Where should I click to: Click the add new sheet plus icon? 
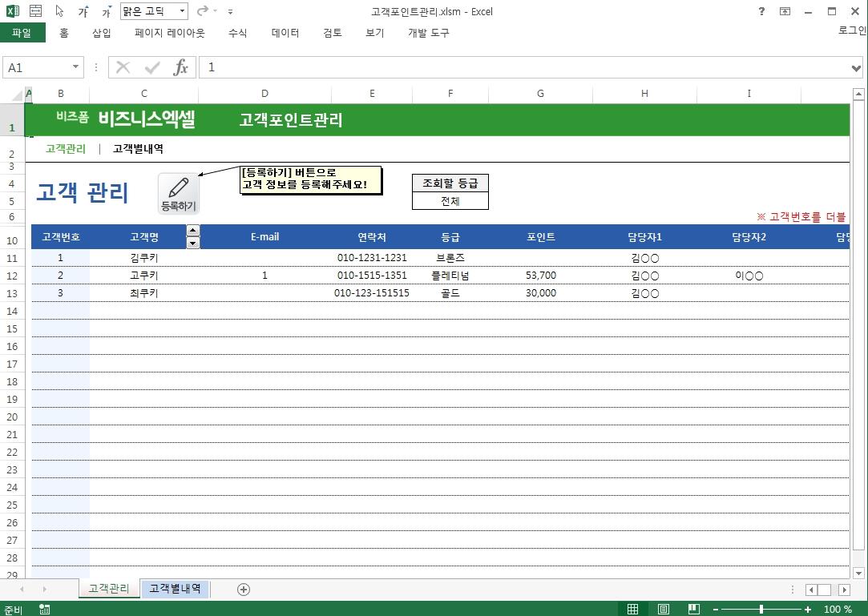244,590
